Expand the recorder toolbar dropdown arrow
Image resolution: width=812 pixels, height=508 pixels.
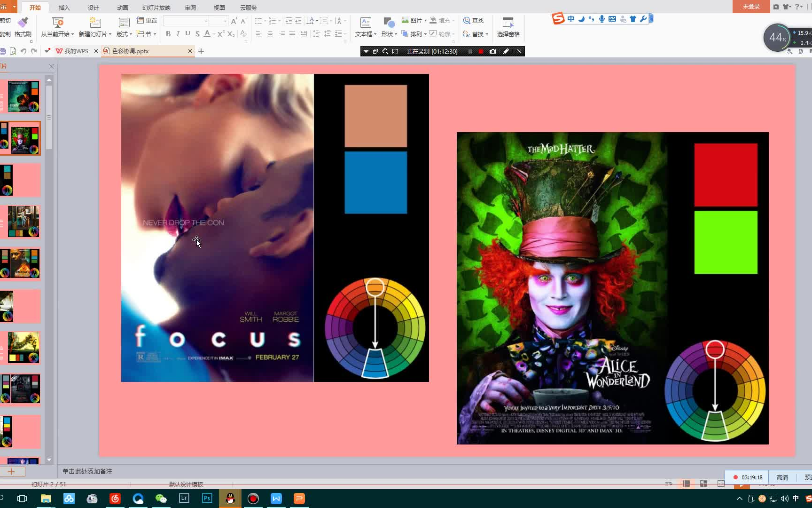pos(366,51)
